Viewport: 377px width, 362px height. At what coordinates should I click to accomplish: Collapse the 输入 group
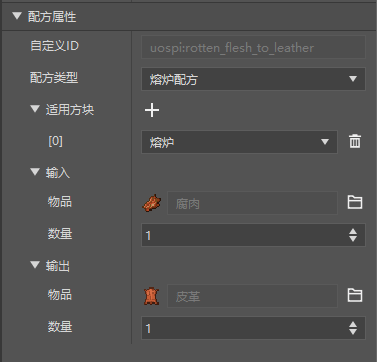[35, 172]
